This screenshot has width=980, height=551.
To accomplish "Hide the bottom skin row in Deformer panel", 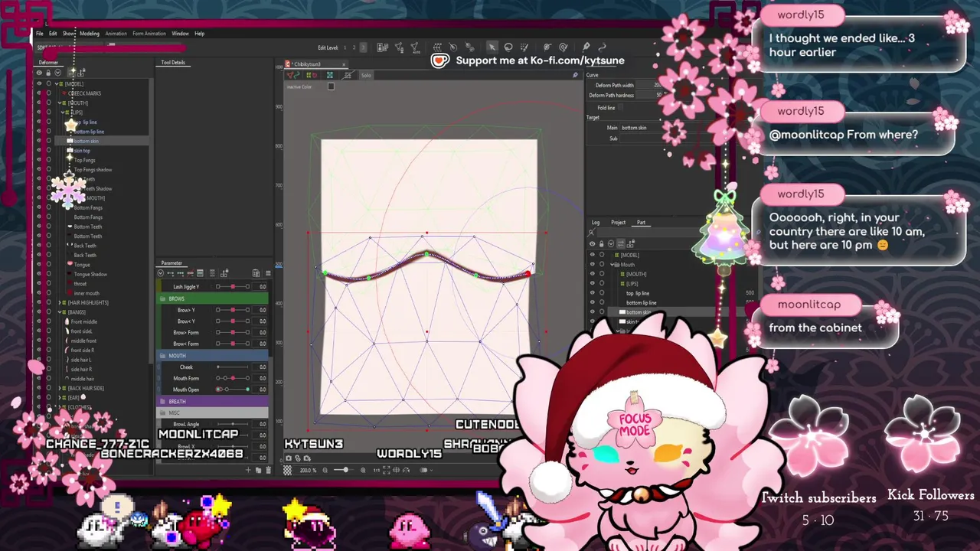I will [39, 141].
